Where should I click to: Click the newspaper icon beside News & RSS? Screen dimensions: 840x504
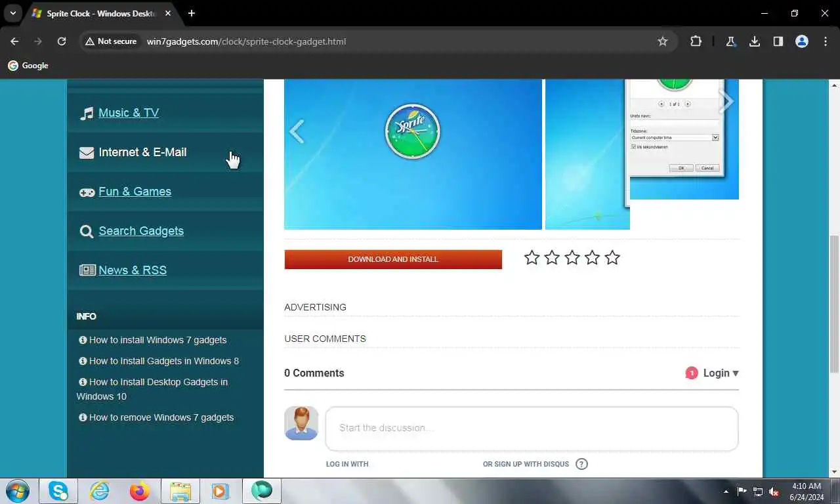click(x=87, y=270)
